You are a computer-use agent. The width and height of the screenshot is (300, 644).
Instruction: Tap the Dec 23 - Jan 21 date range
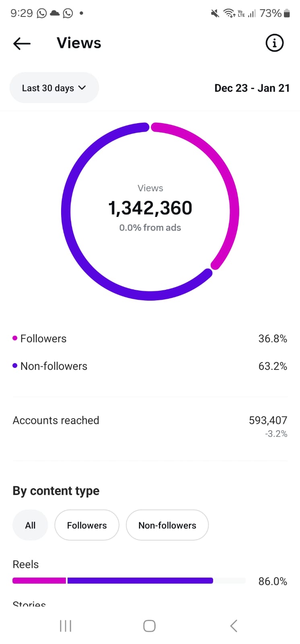(252, 88)
